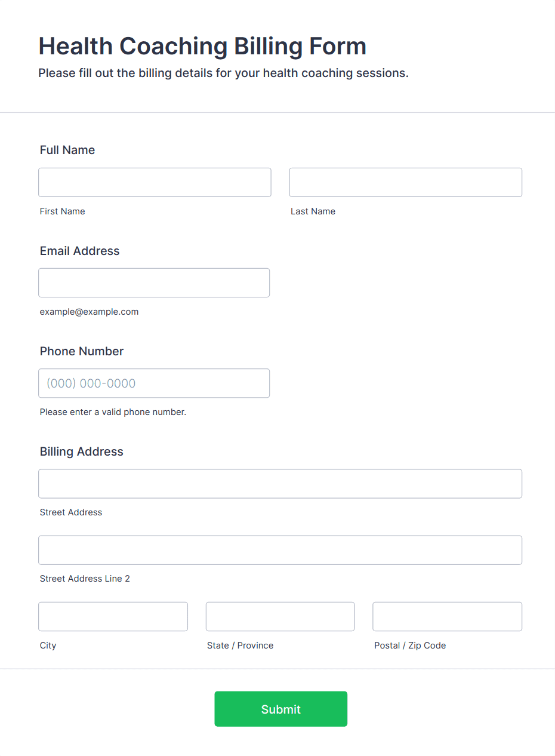The height and width of the screenshot is (756, 555).
Task: Click the 'Email Address' heading label text
Action: point(79,251)
